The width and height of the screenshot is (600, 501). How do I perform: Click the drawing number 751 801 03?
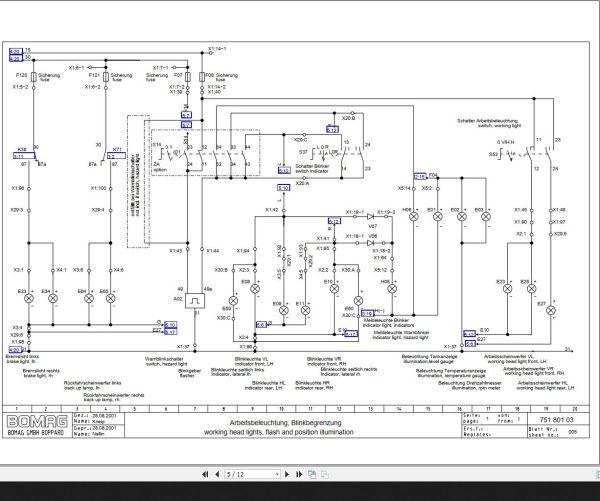[x=556, y=419]
